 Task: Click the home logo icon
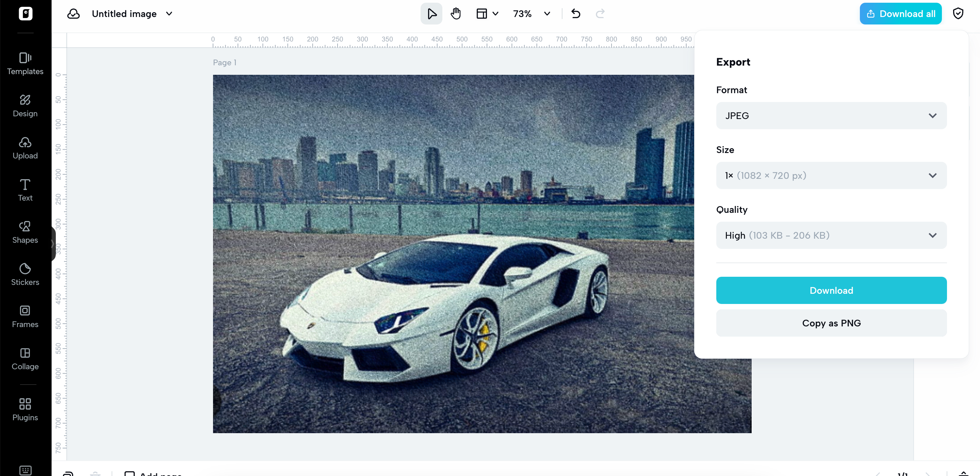coord(26,14)
